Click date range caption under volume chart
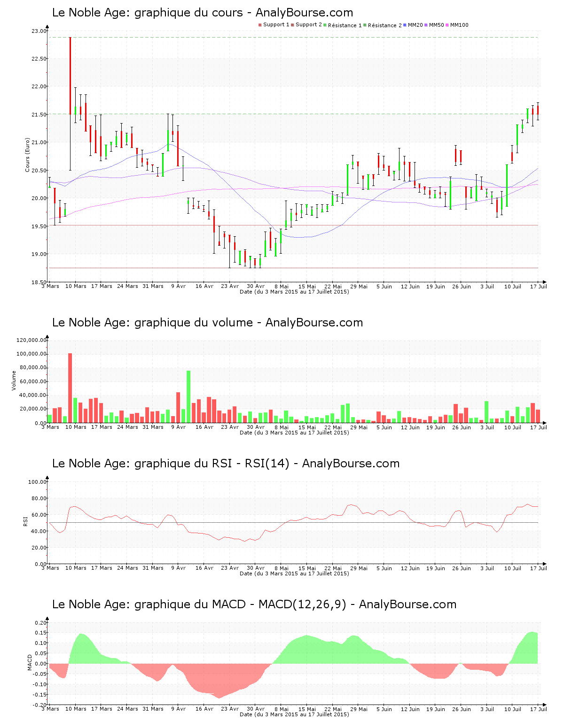The image size is (564, 728). coord(294,433)
